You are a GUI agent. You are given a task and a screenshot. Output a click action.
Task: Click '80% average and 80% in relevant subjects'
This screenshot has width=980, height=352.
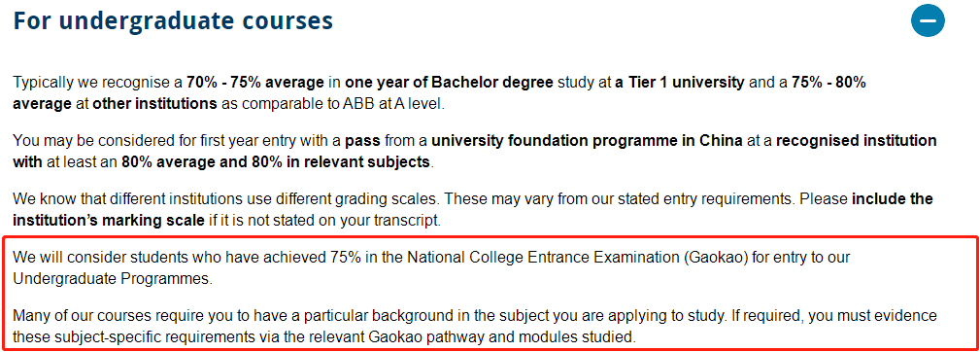[x=276, y=162]
